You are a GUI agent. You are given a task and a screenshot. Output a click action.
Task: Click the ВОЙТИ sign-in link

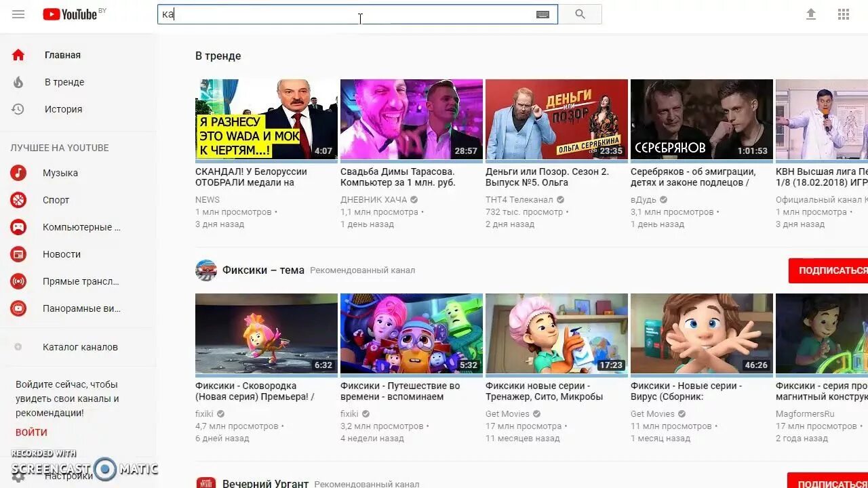tap(31, 432)
